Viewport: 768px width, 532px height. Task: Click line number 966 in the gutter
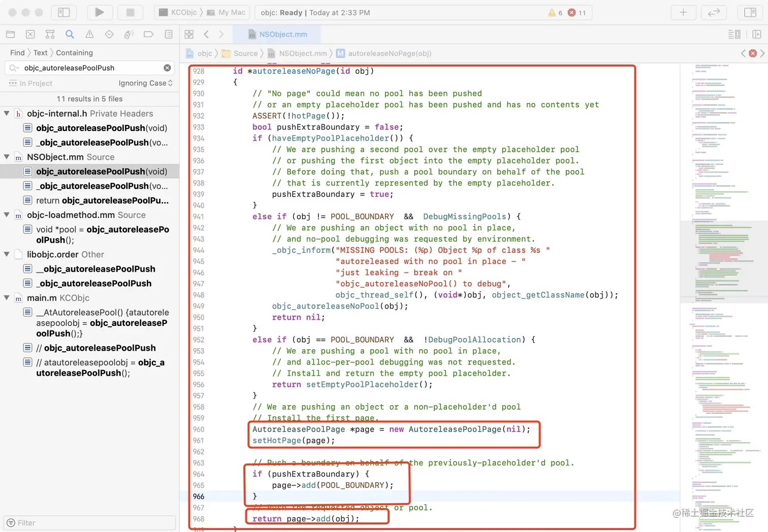pos(198,496)
